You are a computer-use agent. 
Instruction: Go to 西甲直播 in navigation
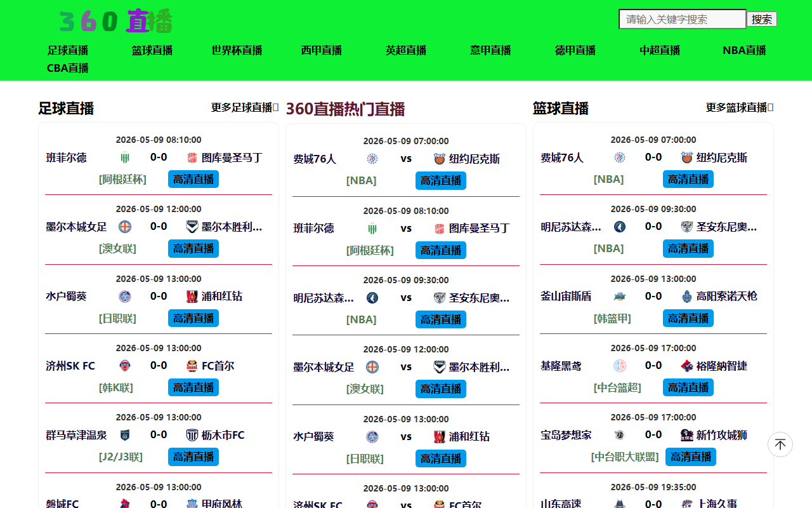point(322,50)
